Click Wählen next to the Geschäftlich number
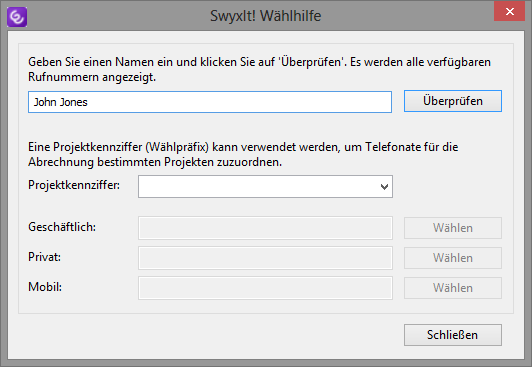Screen dimensions: 532x367 point(453,228)
